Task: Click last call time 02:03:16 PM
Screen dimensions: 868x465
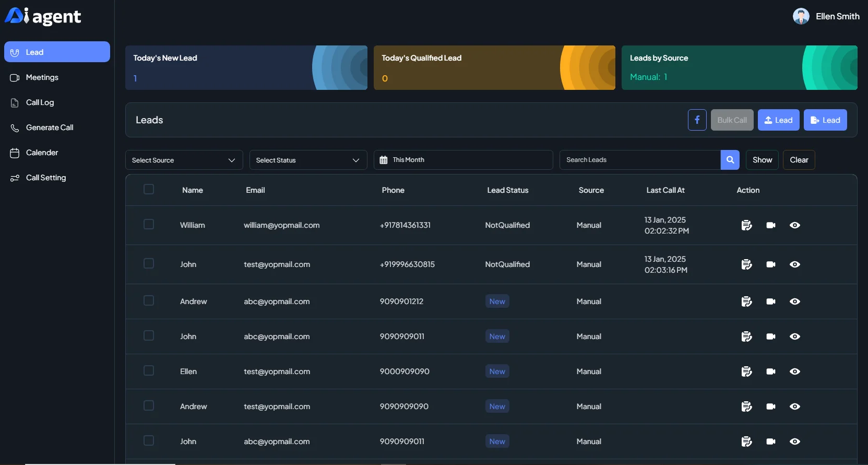Action: point(665,270)
